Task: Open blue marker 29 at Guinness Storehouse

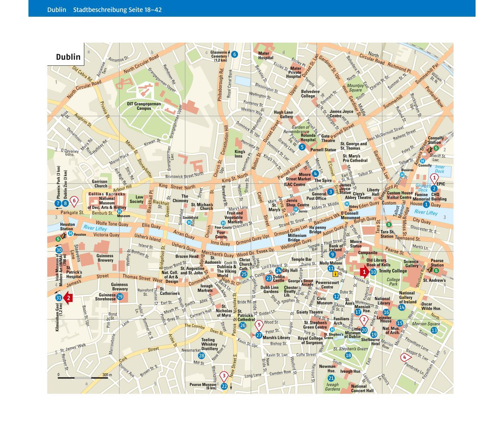Action: [x=120, y=297]
